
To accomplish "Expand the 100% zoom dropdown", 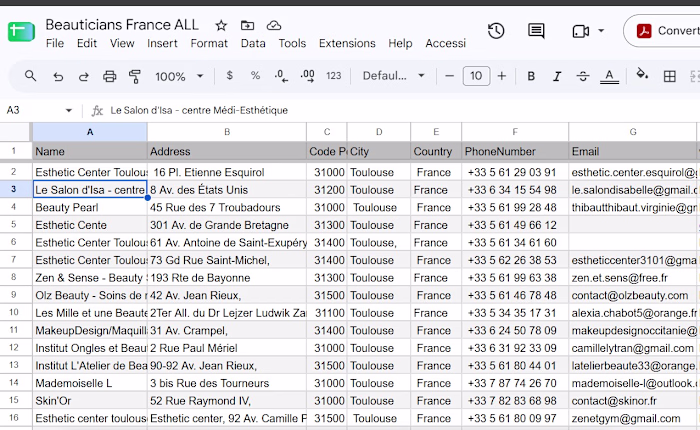I will 179,76.
